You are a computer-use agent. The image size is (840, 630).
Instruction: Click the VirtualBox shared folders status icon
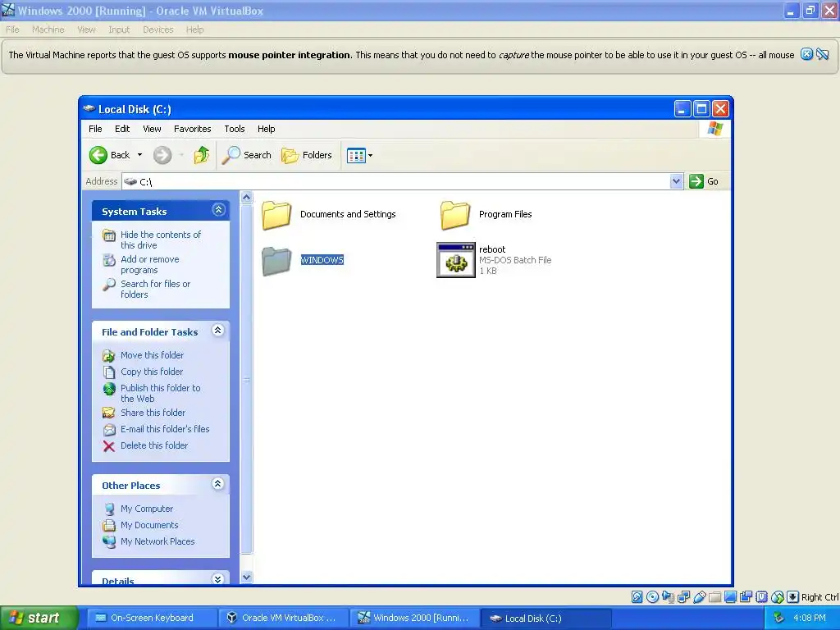point(714,597)
